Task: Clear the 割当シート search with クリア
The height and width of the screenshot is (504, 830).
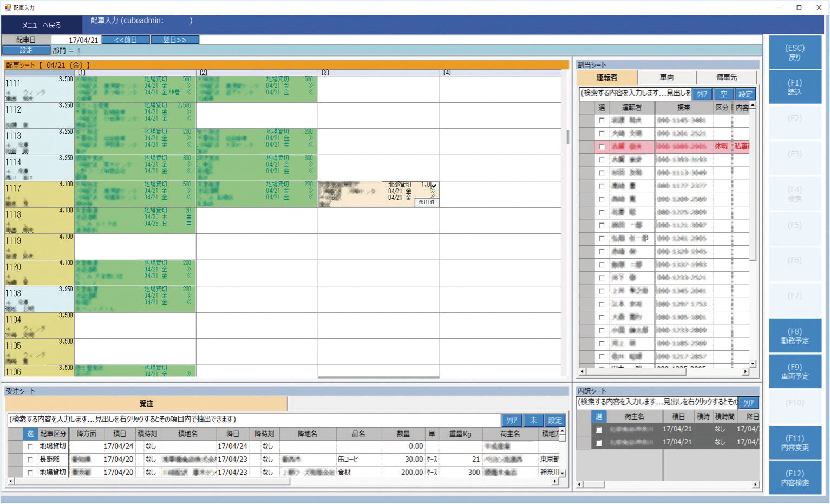Action: click(702, 94)
